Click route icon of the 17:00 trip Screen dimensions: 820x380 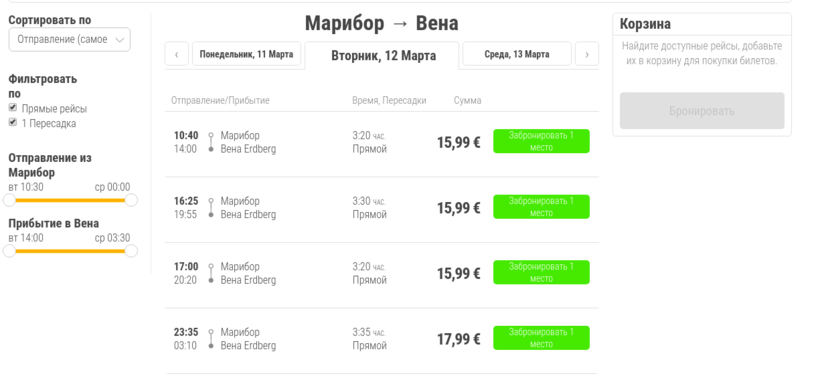[x=211, y=273]
